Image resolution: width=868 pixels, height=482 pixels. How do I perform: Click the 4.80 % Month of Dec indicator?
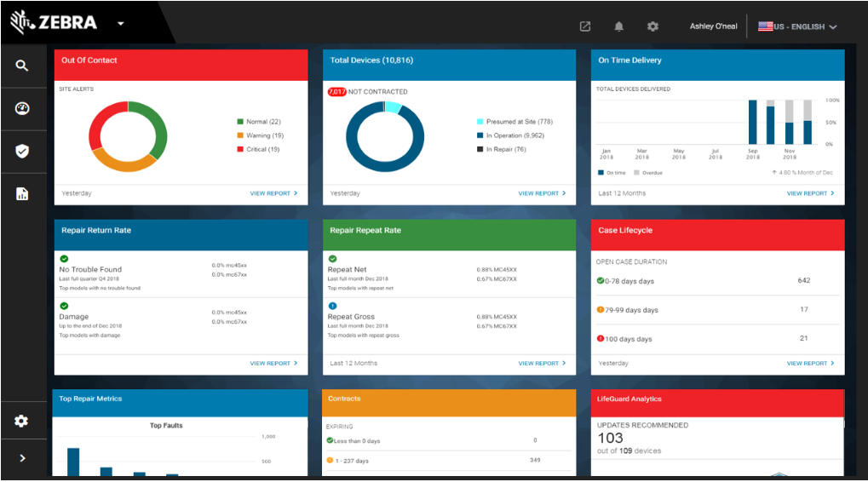[802, 173]
